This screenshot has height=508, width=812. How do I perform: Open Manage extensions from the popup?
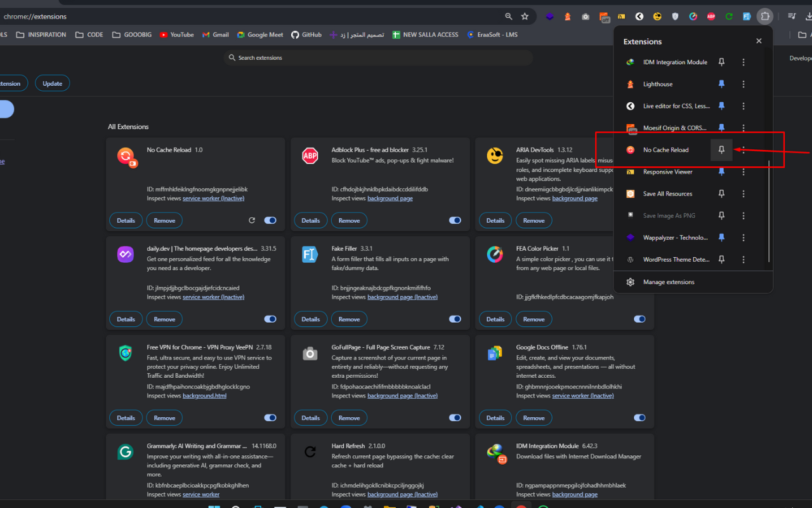(668, 281)
